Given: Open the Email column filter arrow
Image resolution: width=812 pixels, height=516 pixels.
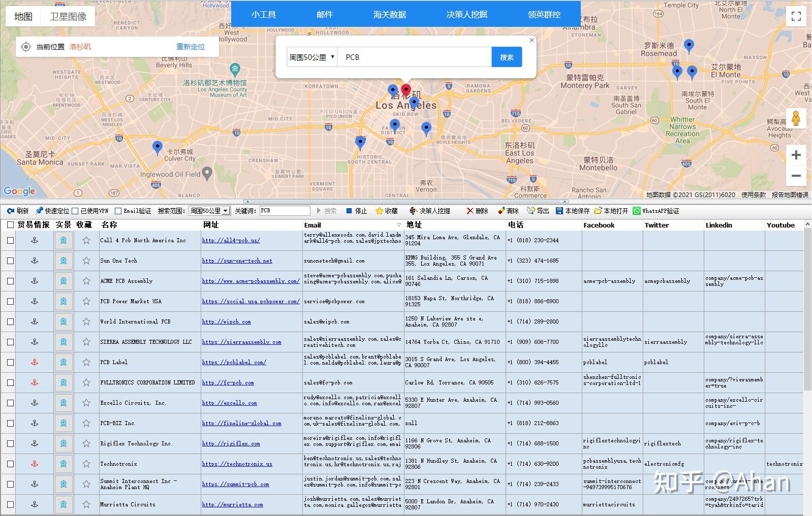Looking at the screenshot, I should tap(399, 225).
